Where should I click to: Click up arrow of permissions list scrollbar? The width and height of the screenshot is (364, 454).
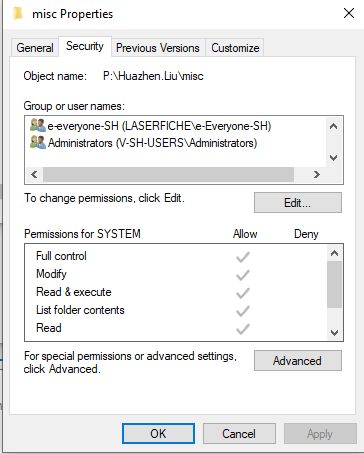tap(334, 253)
